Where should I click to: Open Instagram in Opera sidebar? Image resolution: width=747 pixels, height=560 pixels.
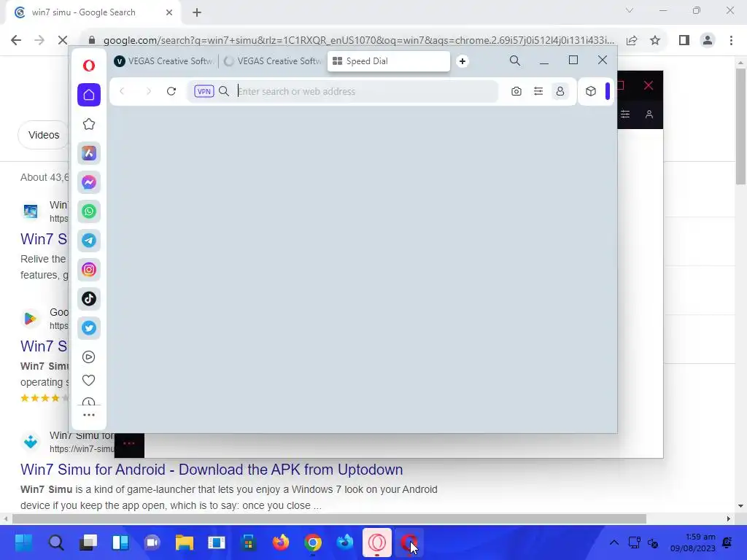tap(88, 270)
